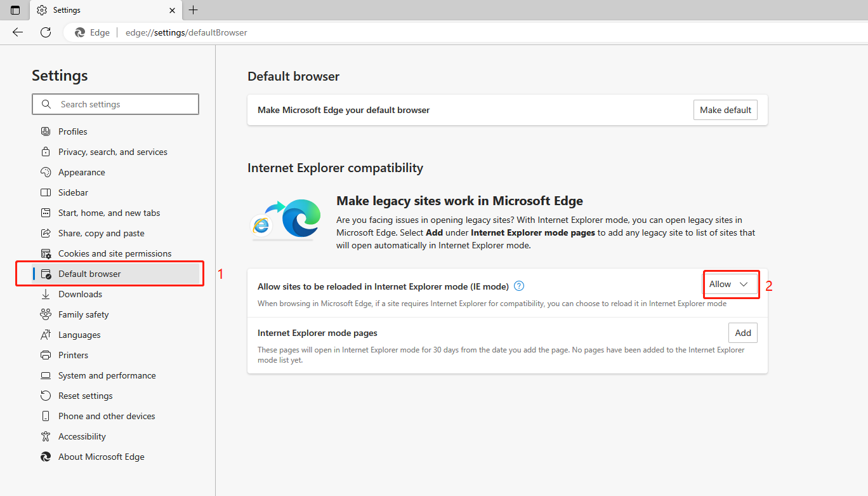868x496 pixels.
Task: Open the Allow dropdown for IE mode
Action: click(730, 284)
